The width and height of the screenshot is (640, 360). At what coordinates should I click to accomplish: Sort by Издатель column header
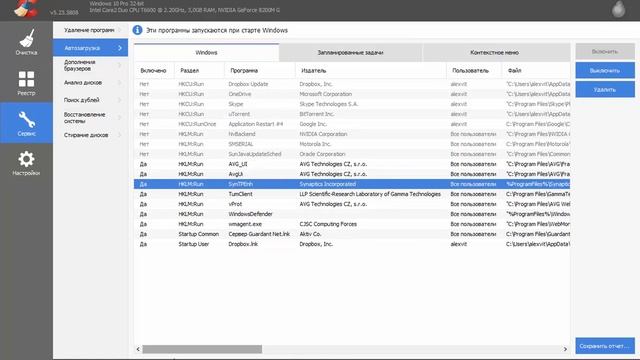coord(371,71)
